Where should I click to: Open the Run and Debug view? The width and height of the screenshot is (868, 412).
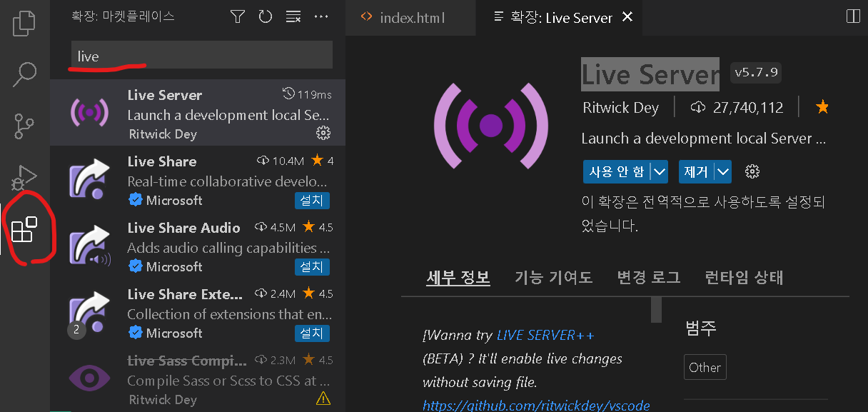(x=24, y=177)
